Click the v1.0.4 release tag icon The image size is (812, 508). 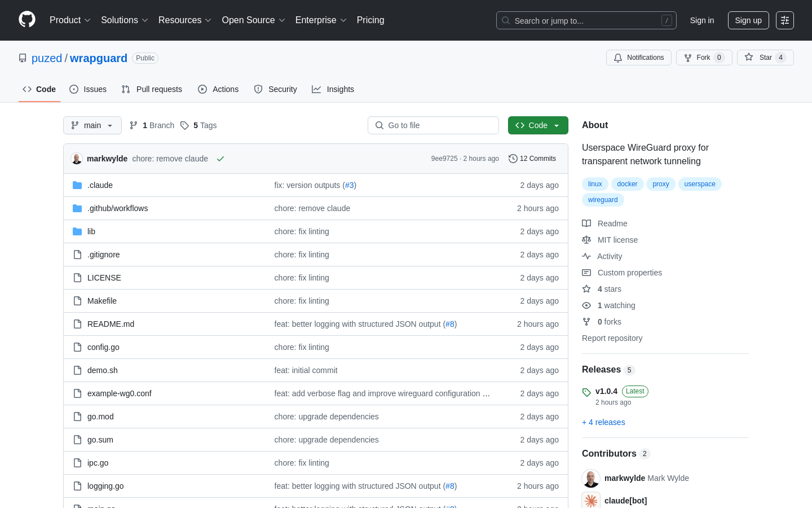(x=586, y=392)
